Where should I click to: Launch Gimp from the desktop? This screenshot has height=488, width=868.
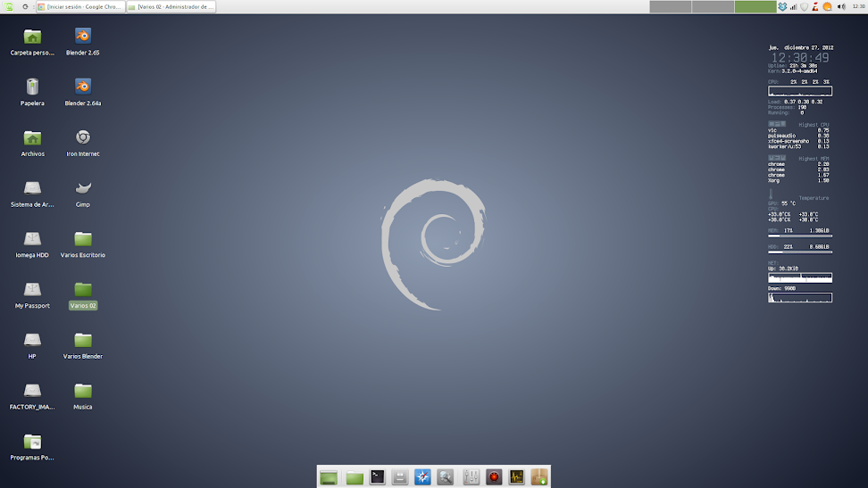83,188
